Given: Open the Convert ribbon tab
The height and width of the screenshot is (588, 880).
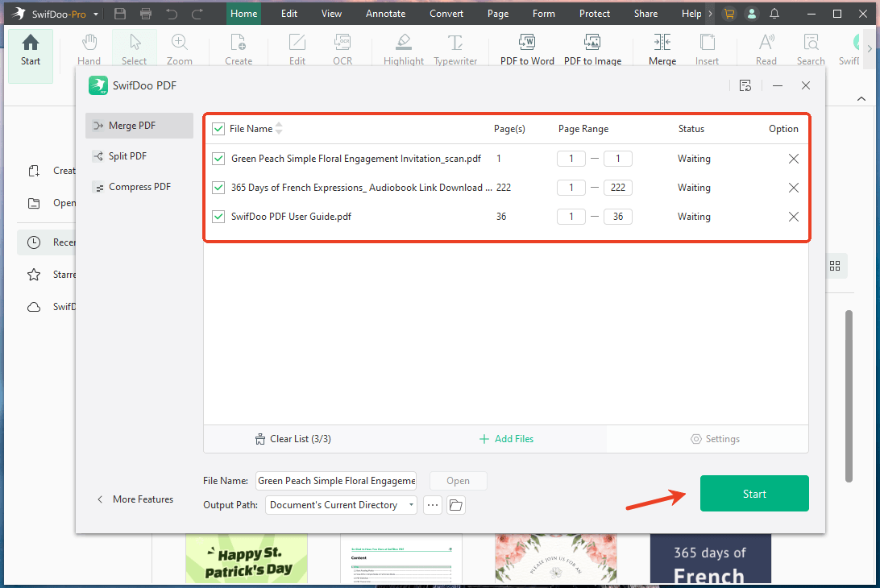Looking at the screenshot, I should click(446, 14).
